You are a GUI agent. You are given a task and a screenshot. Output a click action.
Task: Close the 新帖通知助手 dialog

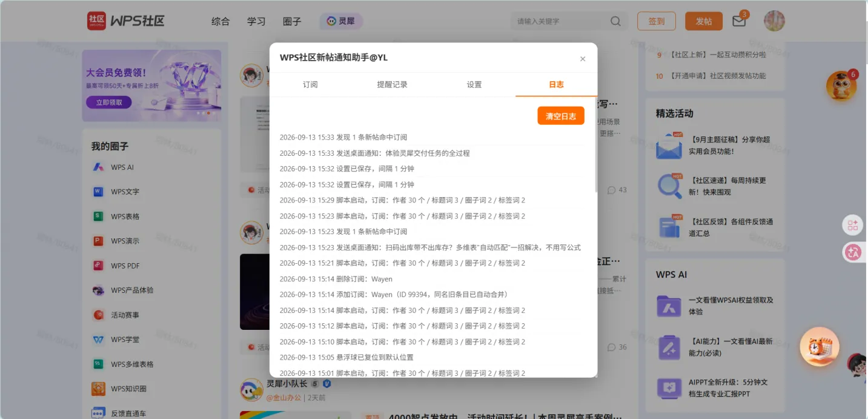[583, 59]
